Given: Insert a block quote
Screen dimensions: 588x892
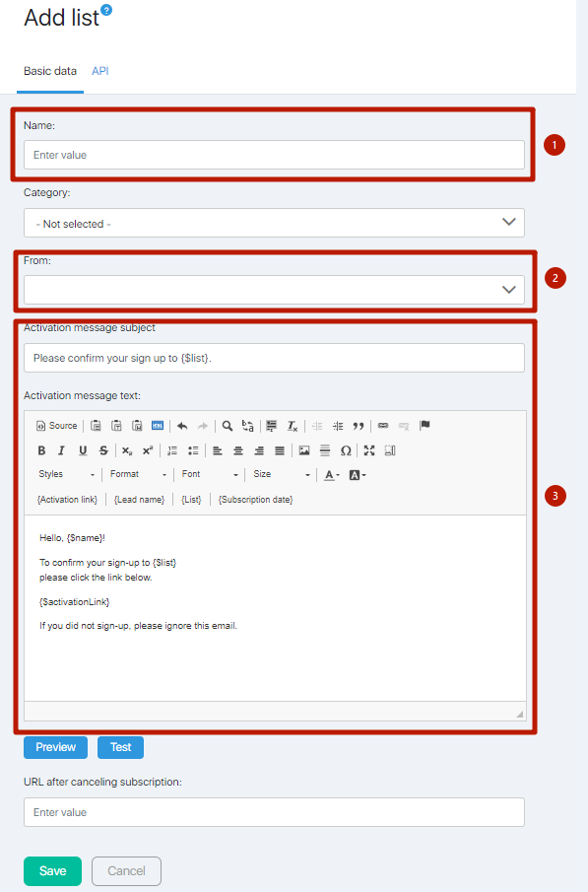Looking at the screenshot, I should (359, 426).
